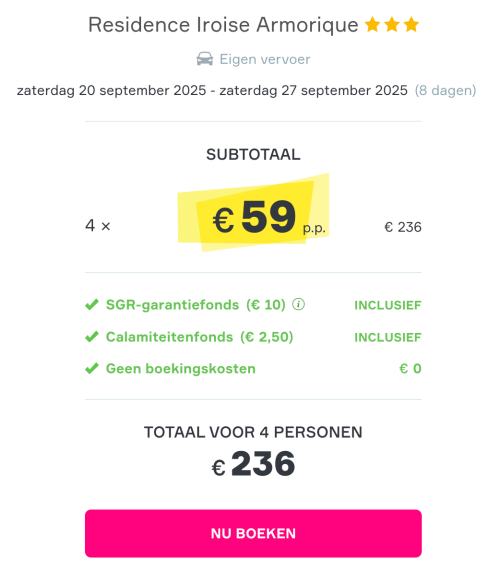Click the second gold star rating icon
This screenshot has width=500, height=570.
(x=392, y=25)
